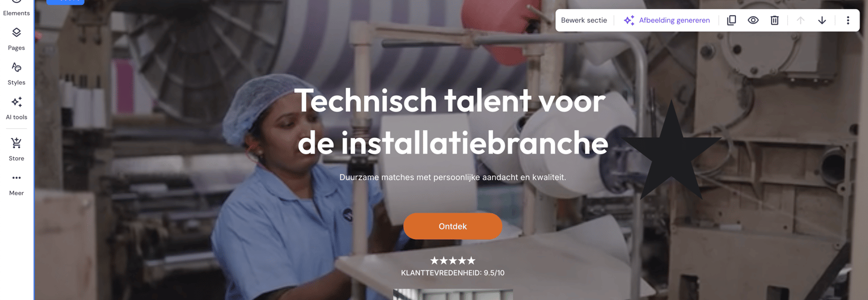
Task: Toggle section visibility eye icon
Action: [x=753, y=20]
